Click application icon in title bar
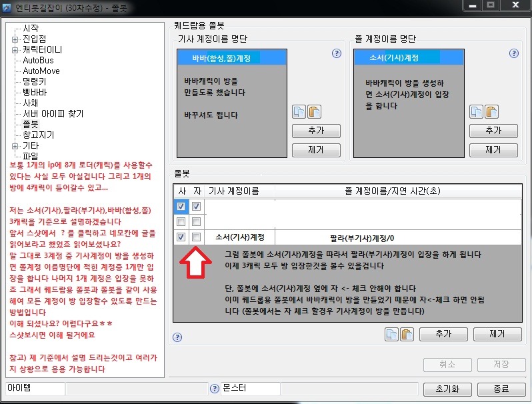 tap(7, 7)
